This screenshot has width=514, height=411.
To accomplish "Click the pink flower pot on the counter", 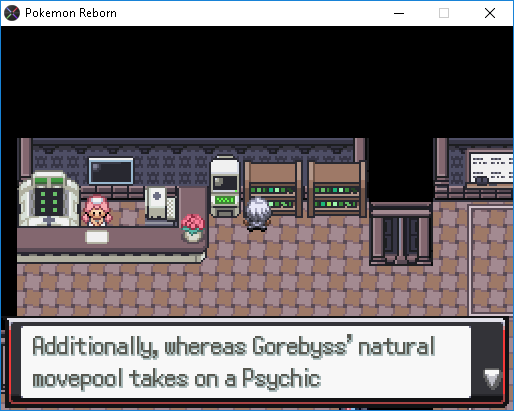I will pyautogui.click(x=193, y=228).
